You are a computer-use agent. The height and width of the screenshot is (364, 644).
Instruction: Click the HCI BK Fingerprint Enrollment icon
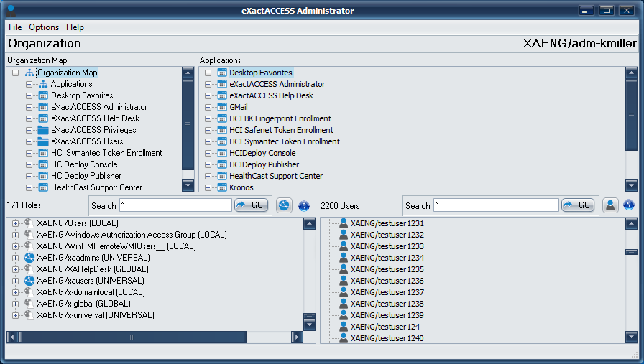coord(222,118)
